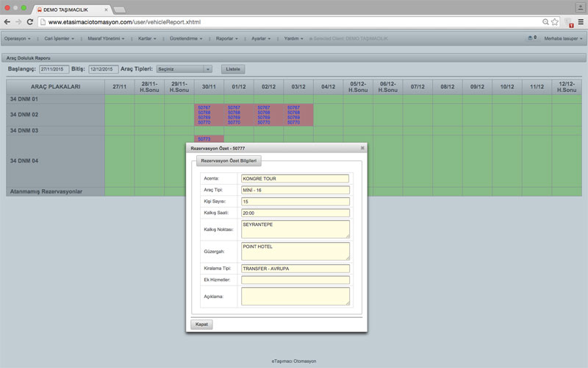
Task: Open the Chrome hamburger menu
Action: pos(581,22)
